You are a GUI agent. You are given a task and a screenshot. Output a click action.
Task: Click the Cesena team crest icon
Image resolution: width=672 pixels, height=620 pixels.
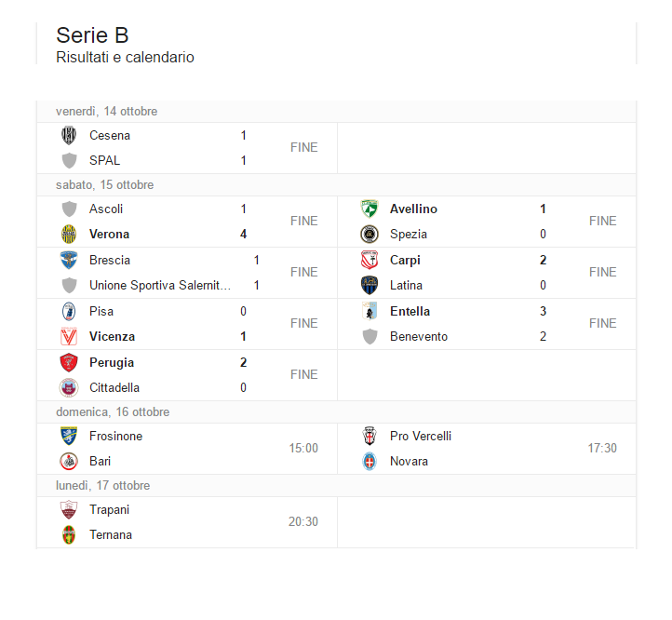[x=69, y=135]
